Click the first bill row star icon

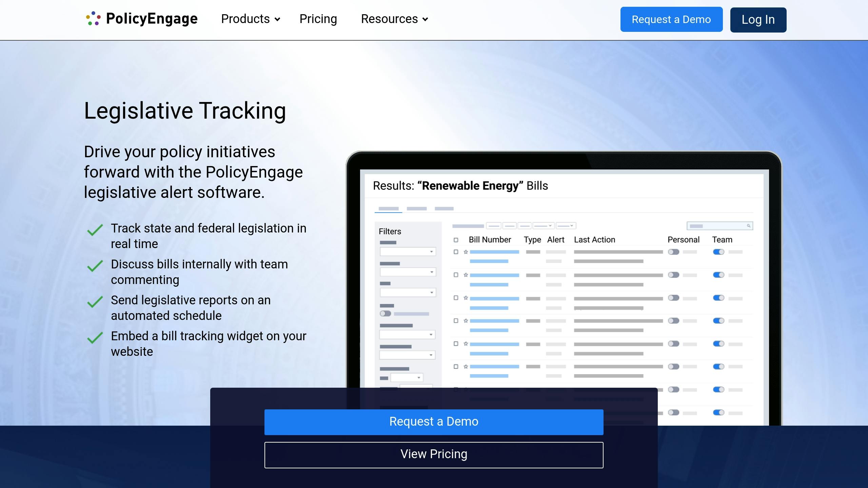tap(466, 252)
